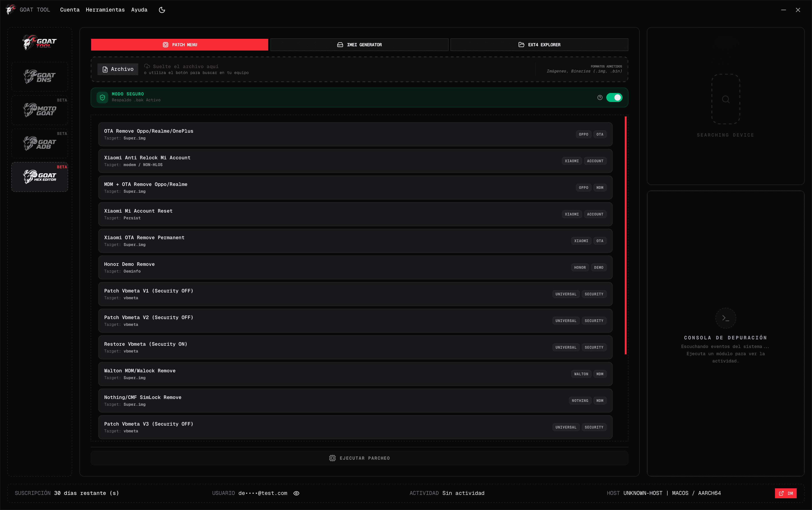The width and height of the screenshot is (812, 510).
Task: Open Ayuda menu
Action: click(x=139, y=10)
